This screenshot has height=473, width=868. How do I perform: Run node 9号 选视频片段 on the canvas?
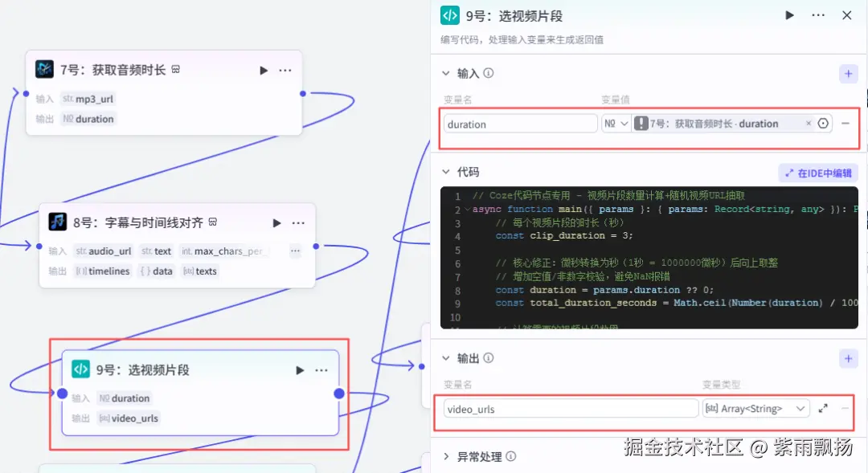(x=300, y=370)
